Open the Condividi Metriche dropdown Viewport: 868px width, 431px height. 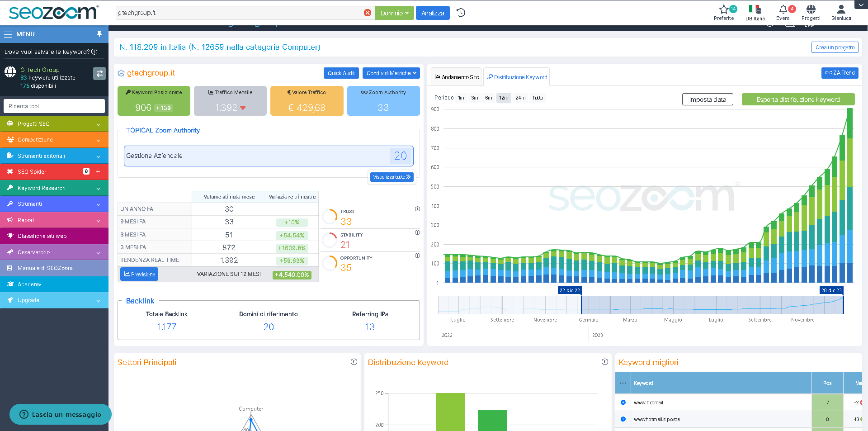(x=391, y=73)
